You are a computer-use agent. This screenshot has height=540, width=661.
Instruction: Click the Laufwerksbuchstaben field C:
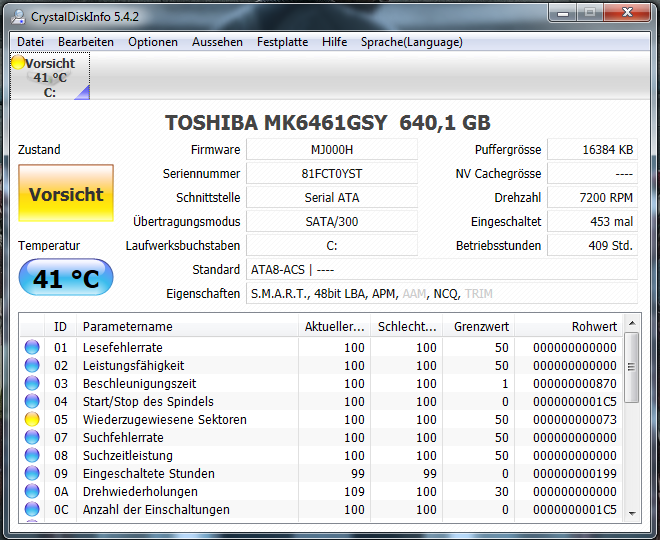(x=332, y=246)
